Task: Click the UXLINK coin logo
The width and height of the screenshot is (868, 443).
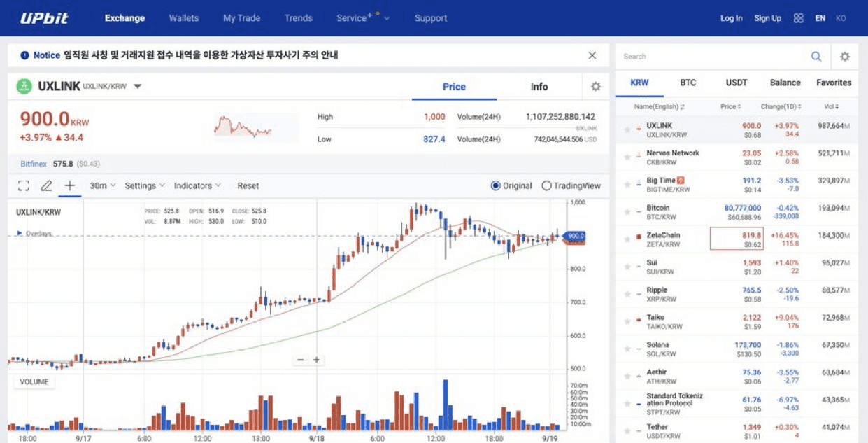Action: point(24,87)
